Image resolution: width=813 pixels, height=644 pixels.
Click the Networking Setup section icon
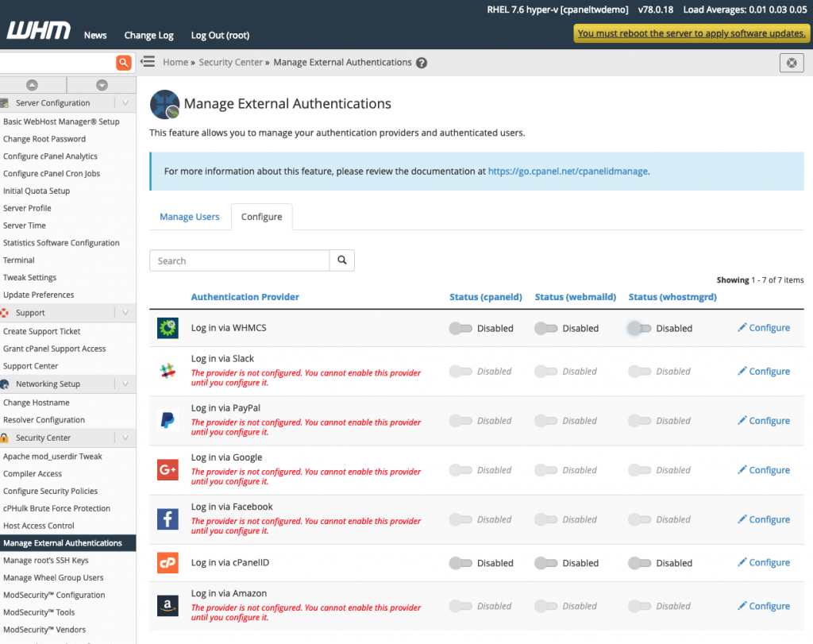click(x=5, y=384)
